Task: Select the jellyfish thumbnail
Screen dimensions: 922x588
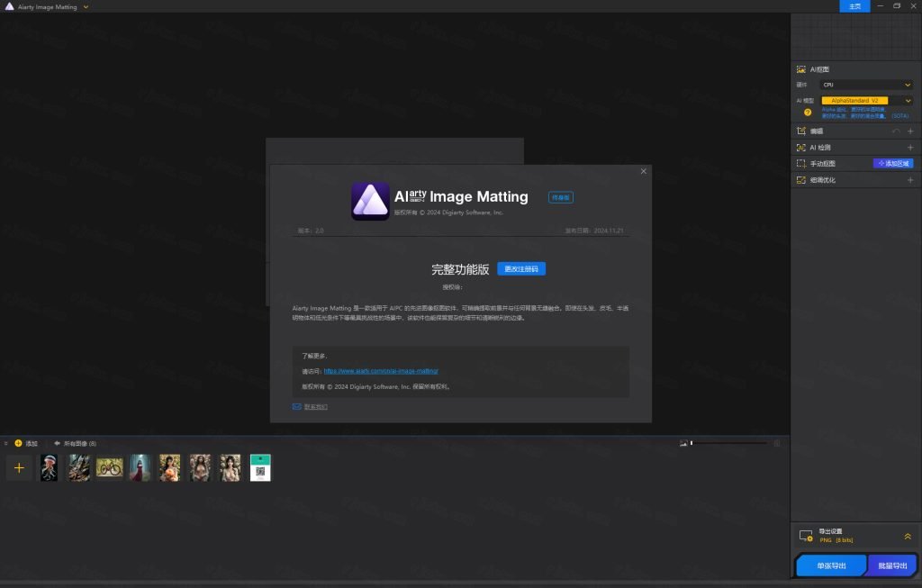Action: pos(49,468)
